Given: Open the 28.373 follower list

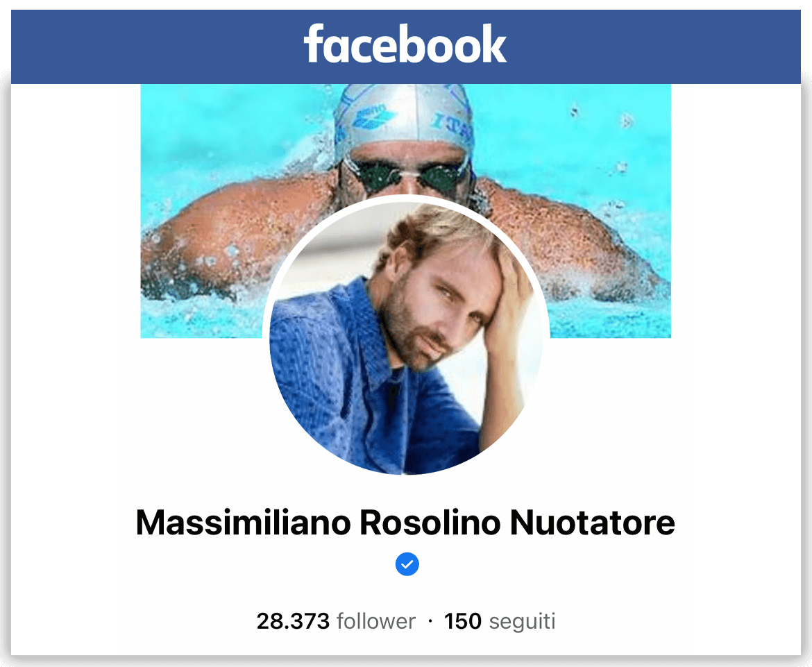Looking at the screenshot, I should [x=336, y=621].
